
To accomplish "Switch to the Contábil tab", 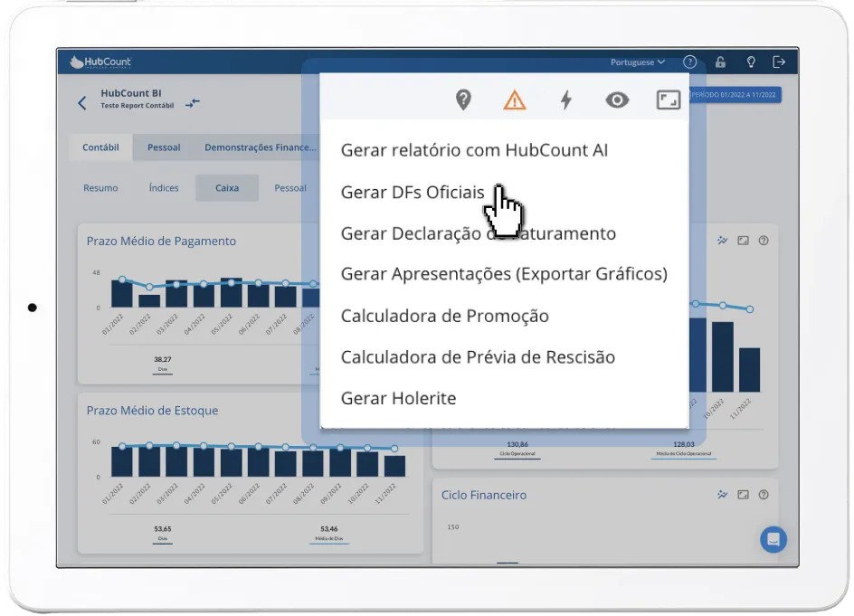I will pos(100,147).
